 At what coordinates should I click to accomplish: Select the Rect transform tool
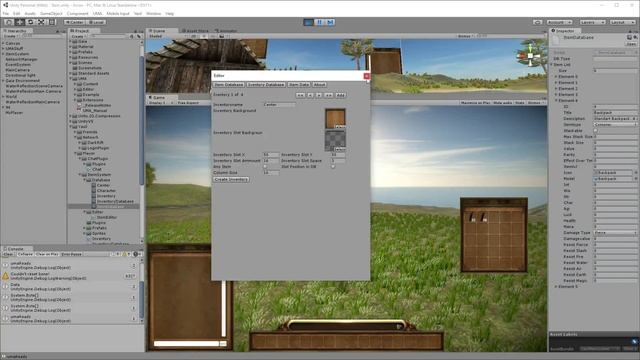coord(52,22)
